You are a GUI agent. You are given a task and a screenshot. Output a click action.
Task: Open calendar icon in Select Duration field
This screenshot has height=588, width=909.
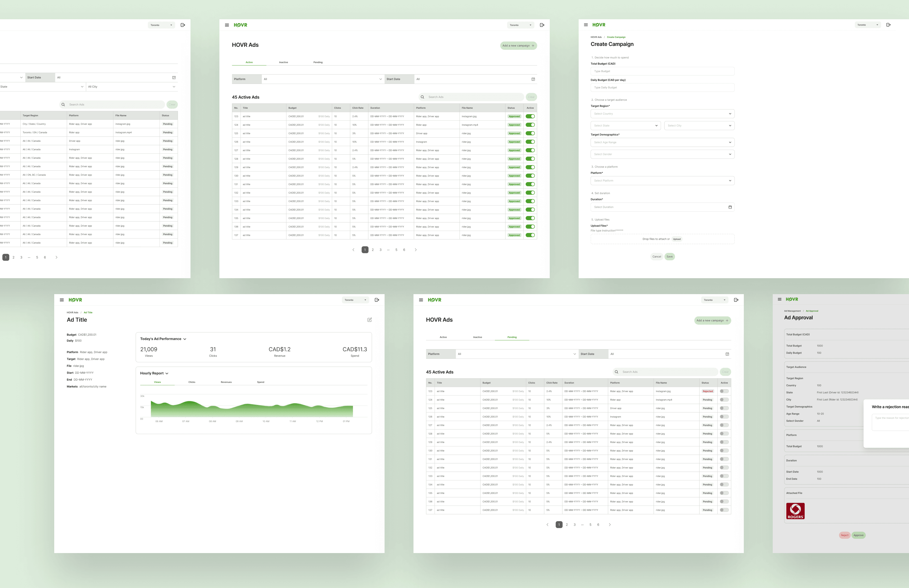pyautogui.click(x=730, y=207)
